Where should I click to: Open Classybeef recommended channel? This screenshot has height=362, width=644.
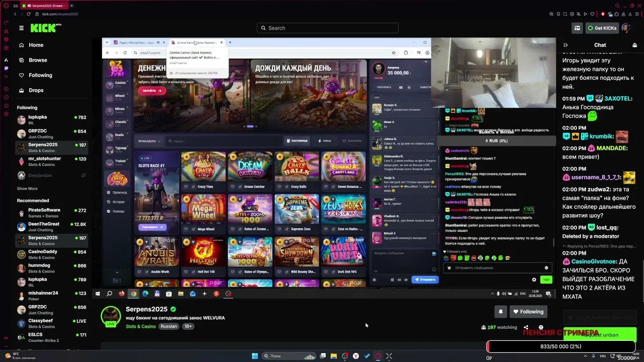51,323
